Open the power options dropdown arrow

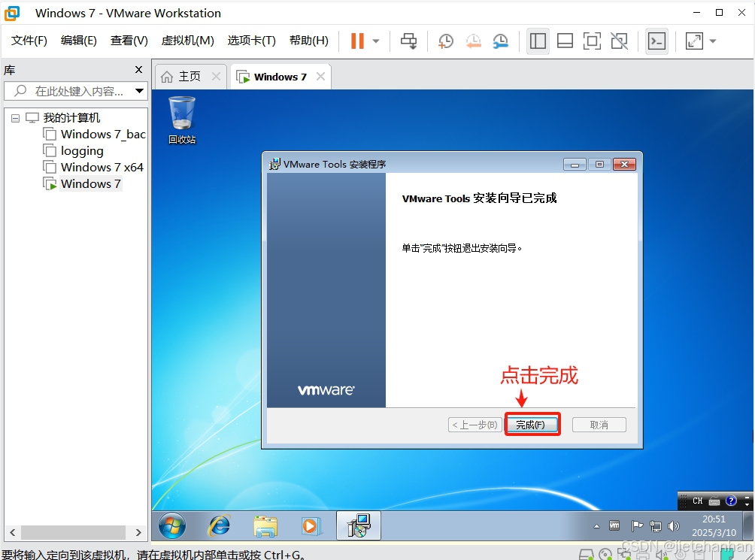pos(376,41)
